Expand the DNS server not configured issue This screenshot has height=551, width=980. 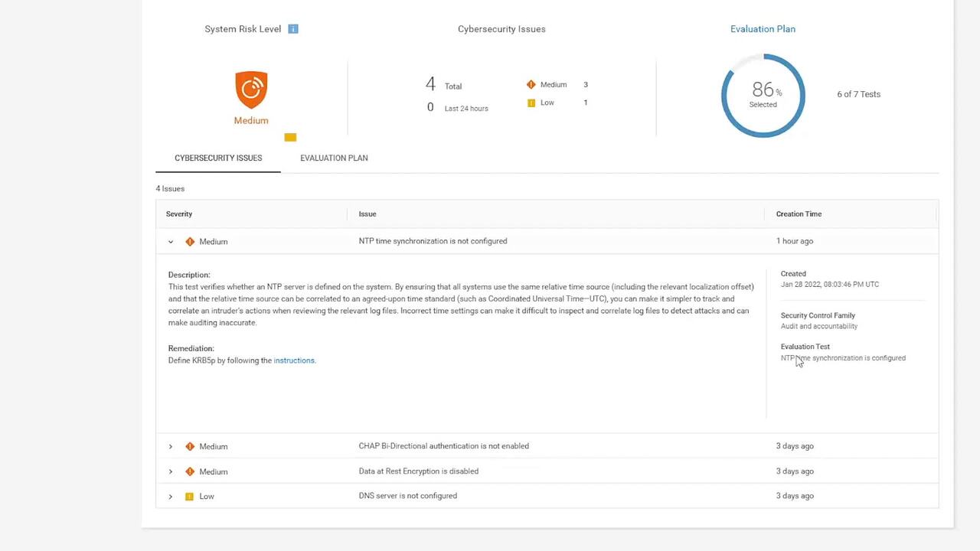pyautogui.click(x=170, y=496)
